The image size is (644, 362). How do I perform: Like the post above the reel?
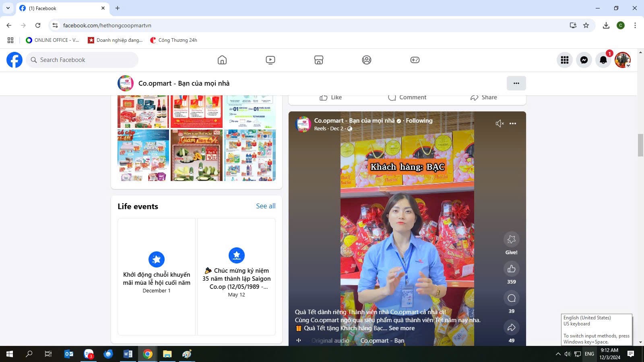tap(331, 97)
